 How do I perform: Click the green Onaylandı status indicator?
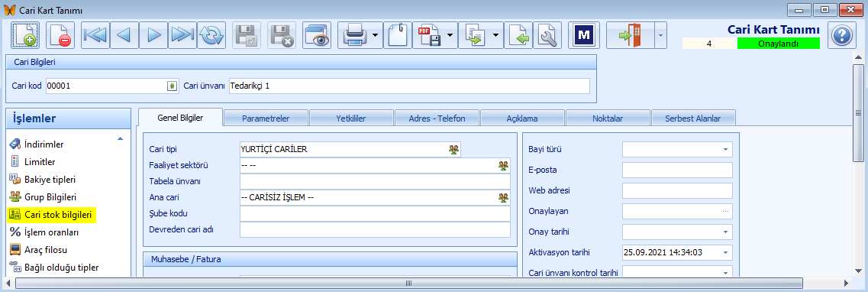(779, 44)
